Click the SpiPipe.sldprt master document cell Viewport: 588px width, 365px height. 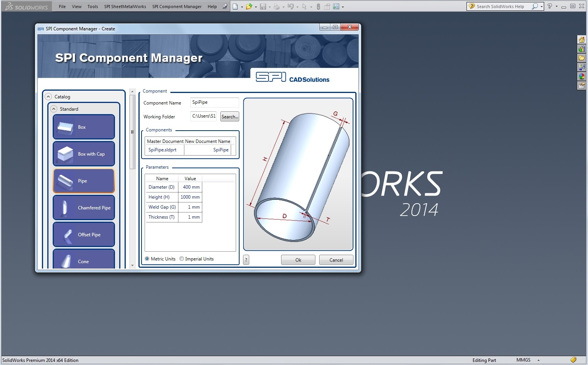(165, 150)
